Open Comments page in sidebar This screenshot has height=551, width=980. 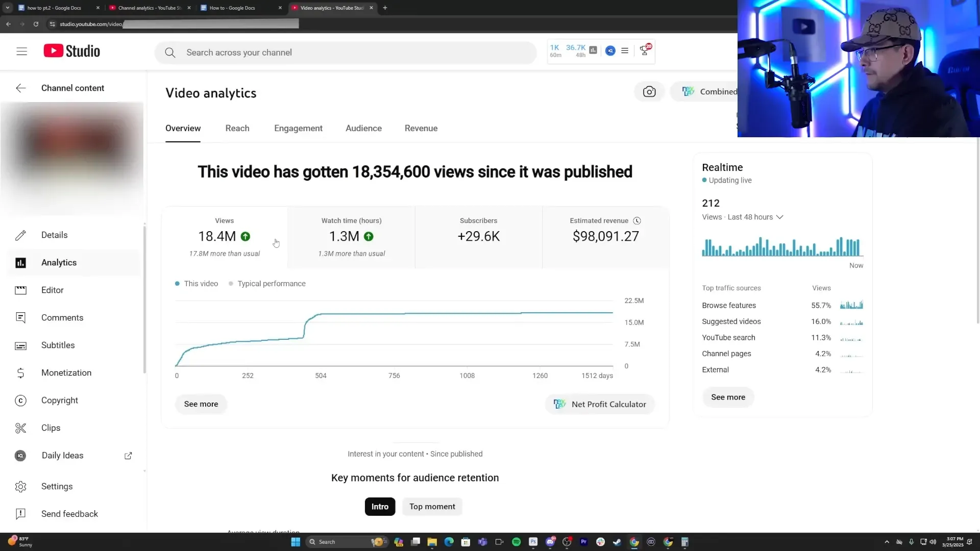[73, 318]
